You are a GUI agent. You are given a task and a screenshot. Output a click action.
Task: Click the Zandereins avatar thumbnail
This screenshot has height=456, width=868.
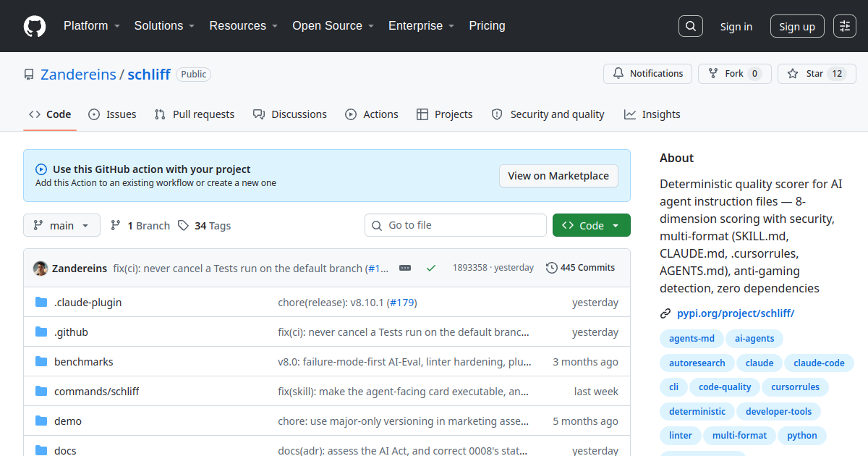(x=41, y=268)
